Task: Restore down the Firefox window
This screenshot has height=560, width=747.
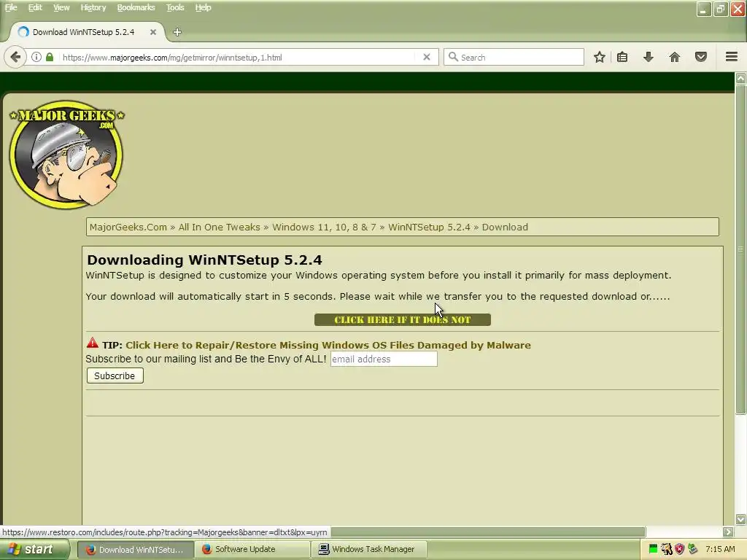Action: 721,9
